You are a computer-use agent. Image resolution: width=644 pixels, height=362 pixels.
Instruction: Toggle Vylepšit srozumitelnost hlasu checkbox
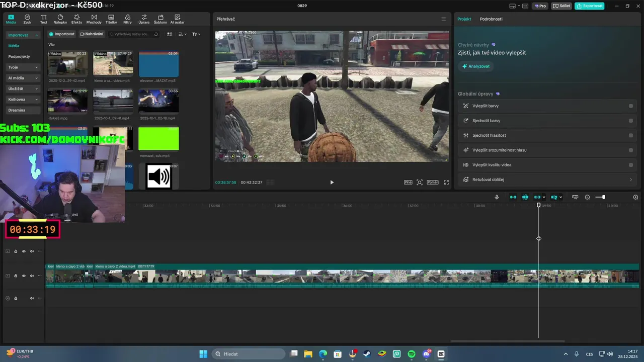[x=631, y=150]
